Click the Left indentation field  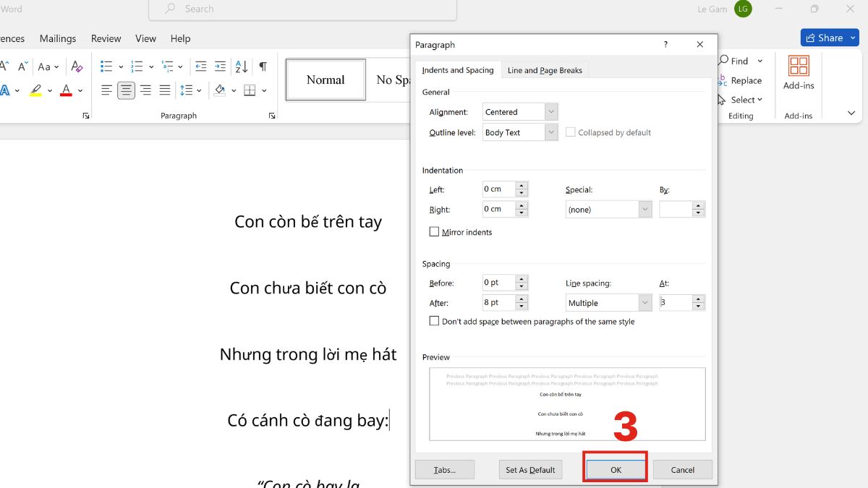coord(498,189)
